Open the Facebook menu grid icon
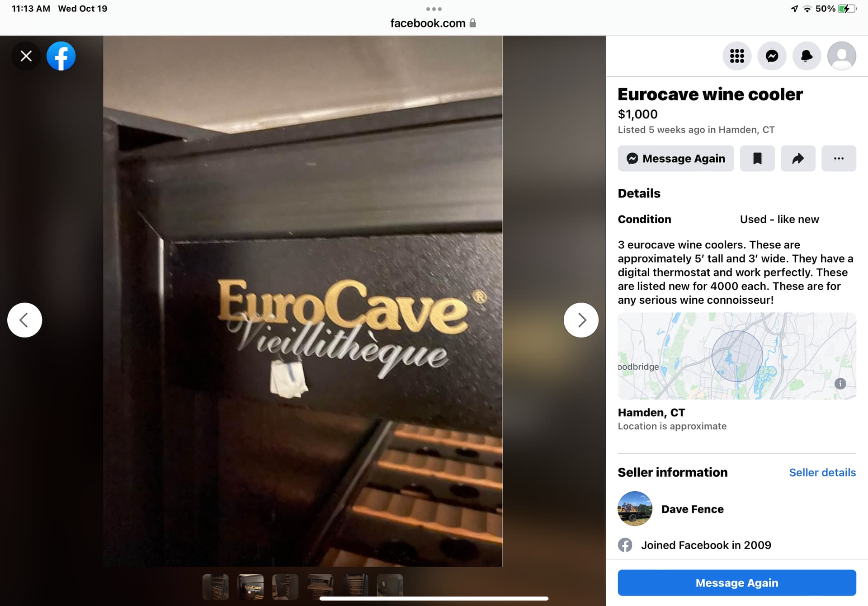Viewport: 868px width, 606px height. coord(737,56)
